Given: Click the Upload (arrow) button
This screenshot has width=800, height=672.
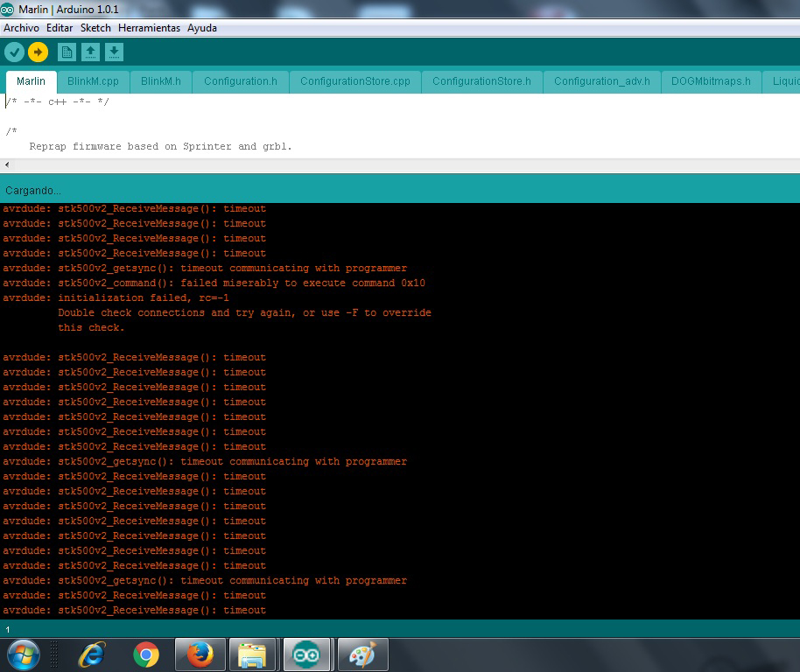Looking at the screenshot, I should (38, 52).
